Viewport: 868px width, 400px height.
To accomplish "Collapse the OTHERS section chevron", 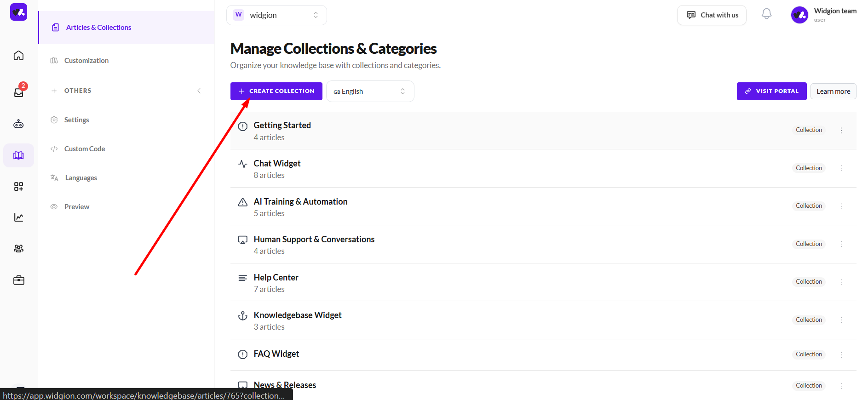I will pos(199,91).
